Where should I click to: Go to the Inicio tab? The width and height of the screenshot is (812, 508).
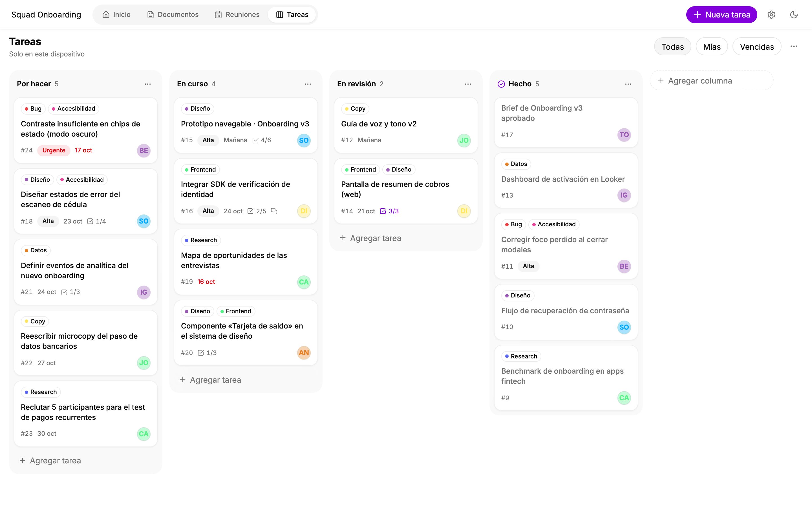point(116,14)
